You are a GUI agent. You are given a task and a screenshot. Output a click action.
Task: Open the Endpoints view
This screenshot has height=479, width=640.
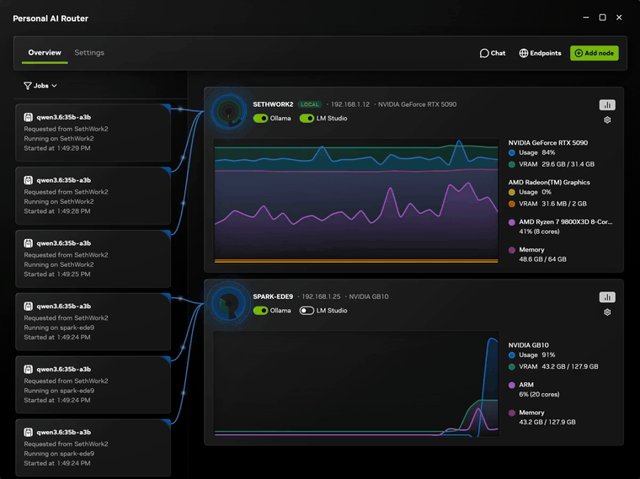point(540,53)
